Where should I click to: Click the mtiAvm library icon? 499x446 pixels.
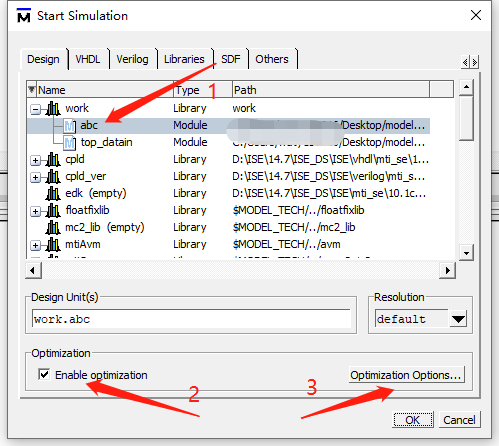[x=53, y=245]
